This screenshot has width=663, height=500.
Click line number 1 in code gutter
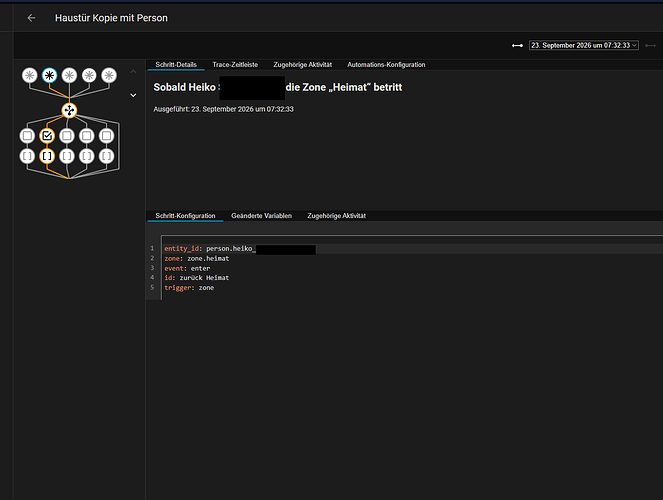click(x=152, y=248)
